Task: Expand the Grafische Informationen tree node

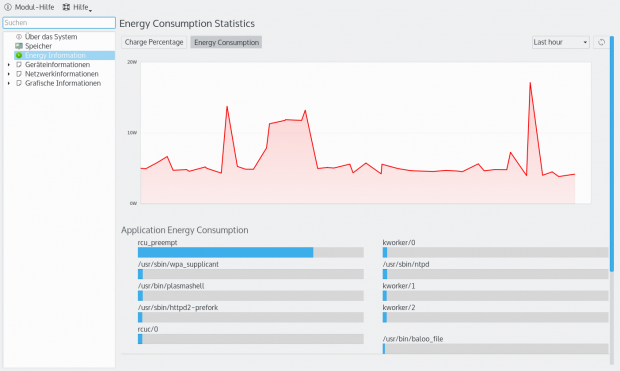Action: point(9,83)
